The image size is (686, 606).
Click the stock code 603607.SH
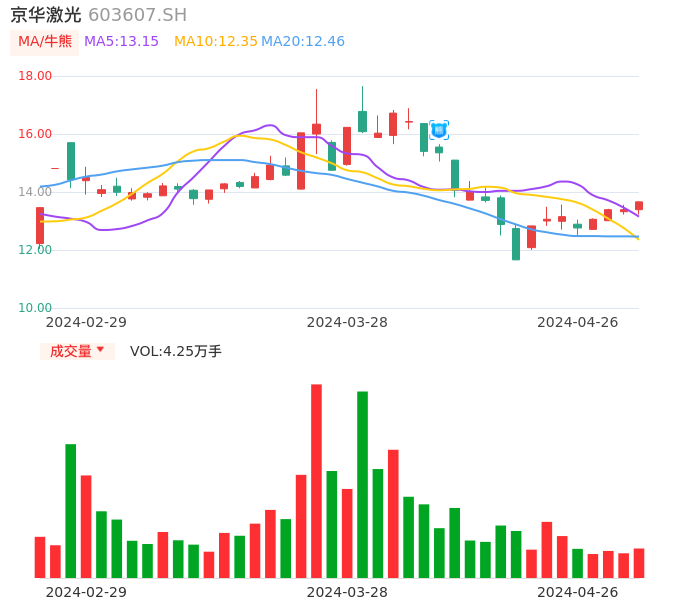click(x=137, y=15)
